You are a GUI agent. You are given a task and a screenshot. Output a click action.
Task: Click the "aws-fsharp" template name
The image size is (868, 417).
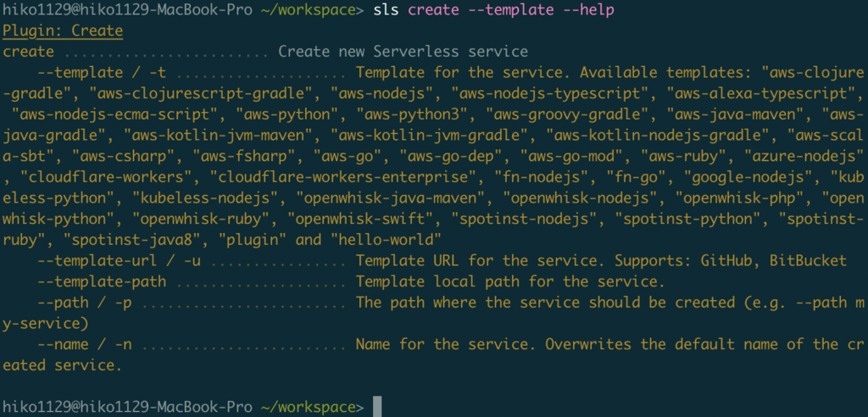pyautogui.click(x=243, y=157)
